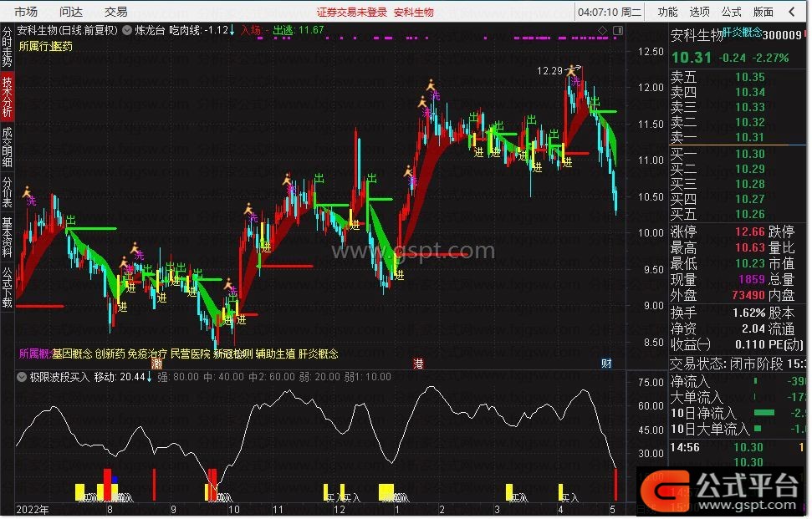Click the stock code 300009
812x519 pixels.
click(x=783, y=35)
